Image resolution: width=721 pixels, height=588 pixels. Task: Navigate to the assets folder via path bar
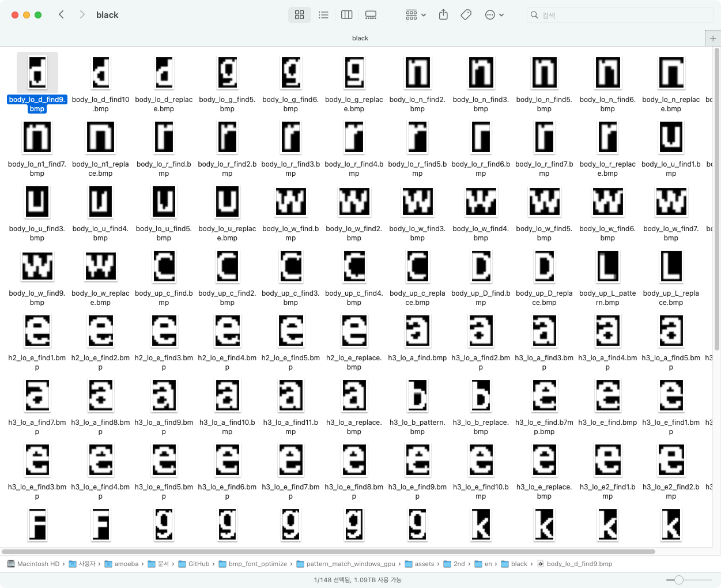point(420,564)
